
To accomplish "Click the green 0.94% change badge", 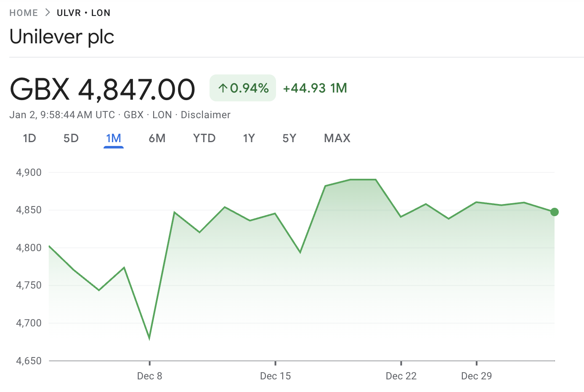I will (x=242, y=88).
